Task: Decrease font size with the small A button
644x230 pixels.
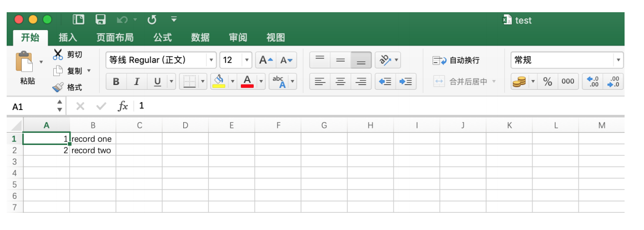Action: point(286,61)
